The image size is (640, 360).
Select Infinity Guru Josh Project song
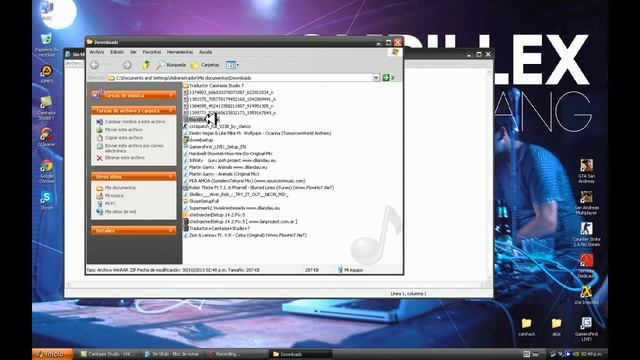pyautogui.click(x=229, y=160)
